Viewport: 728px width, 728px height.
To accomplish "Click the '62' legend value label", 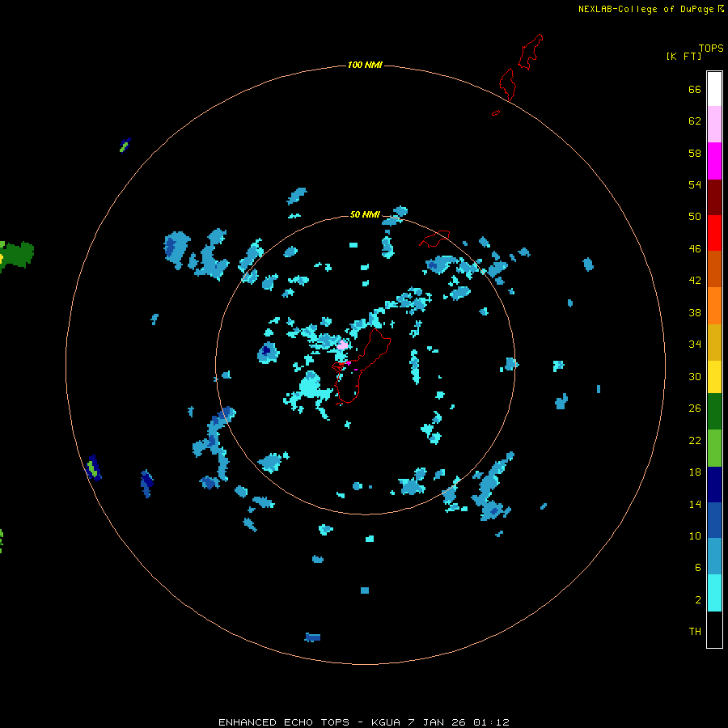I will [x=695, y=121].
